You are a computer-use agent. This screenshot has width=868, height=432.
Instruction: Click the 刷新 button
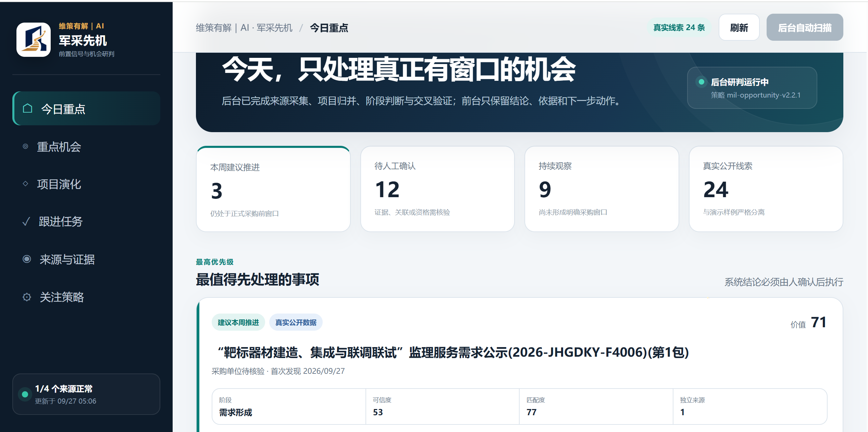(739, 27)
